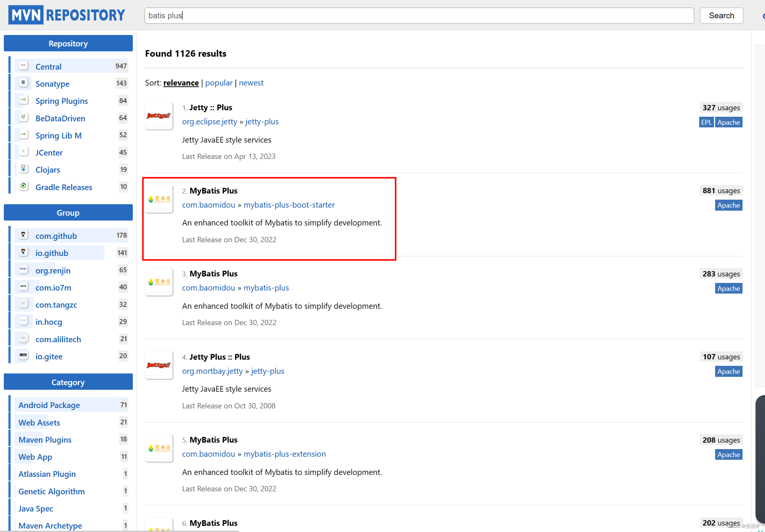Click the EPL license tag on Jetty Plus
The height and width of the screenshot is (532, 765).
coord(706,122)
